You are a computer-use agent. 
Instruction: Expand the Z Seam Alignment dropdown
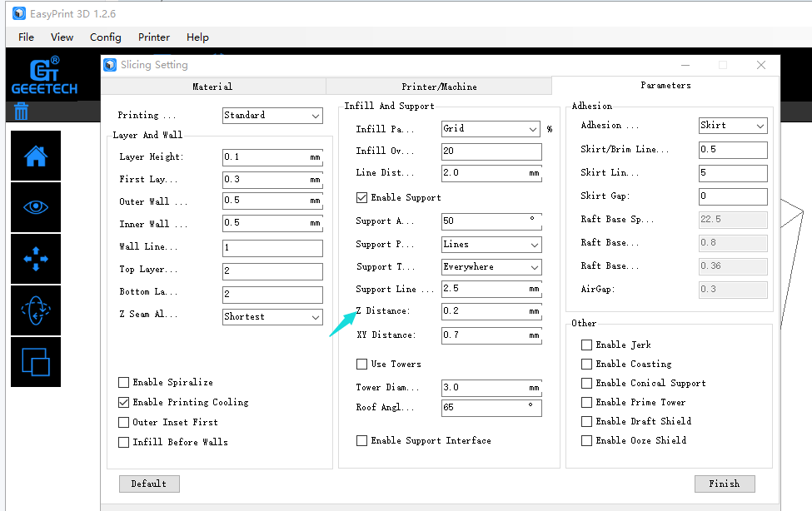[272, 317]
